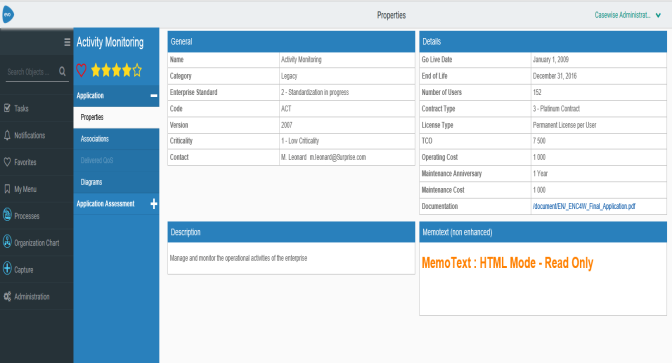The width and height of the screenshot is (672, 363).
Task: Click Go Live Date value January 1, 2009
Action: point(551,60)
